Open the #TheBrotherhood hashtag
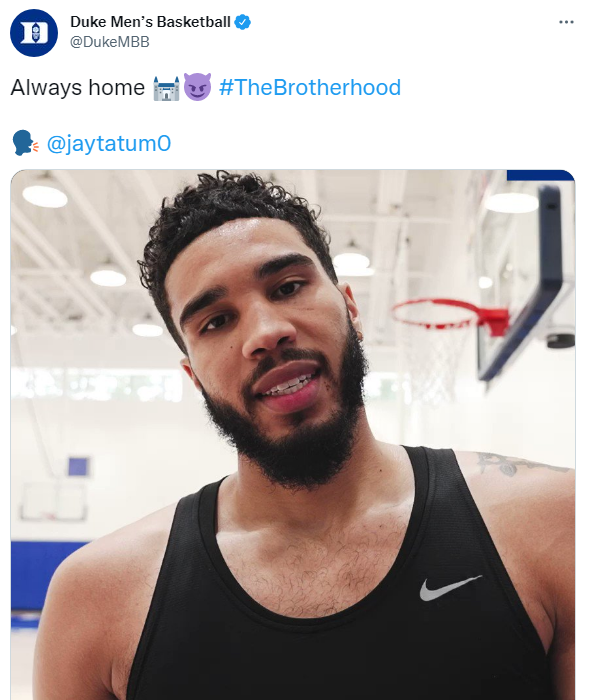This screenshot has height=700, width=591. point(310,88)
